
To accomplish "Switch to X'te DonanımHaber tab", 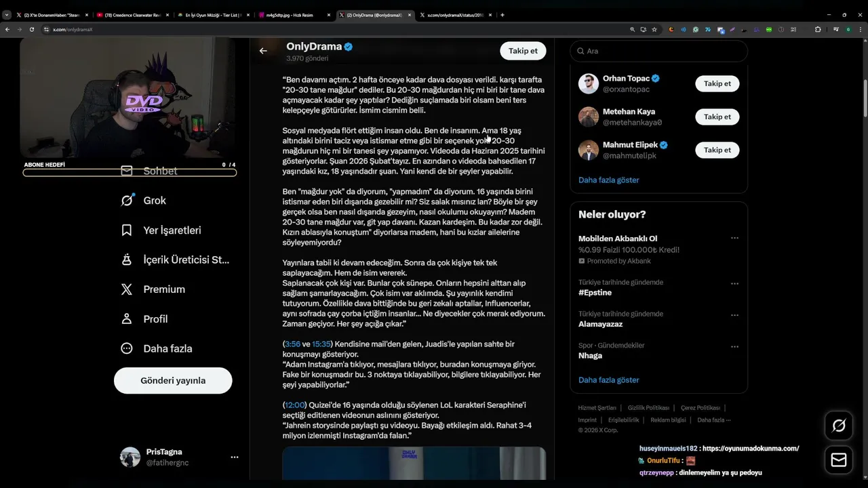I will (x=52, y=14).
